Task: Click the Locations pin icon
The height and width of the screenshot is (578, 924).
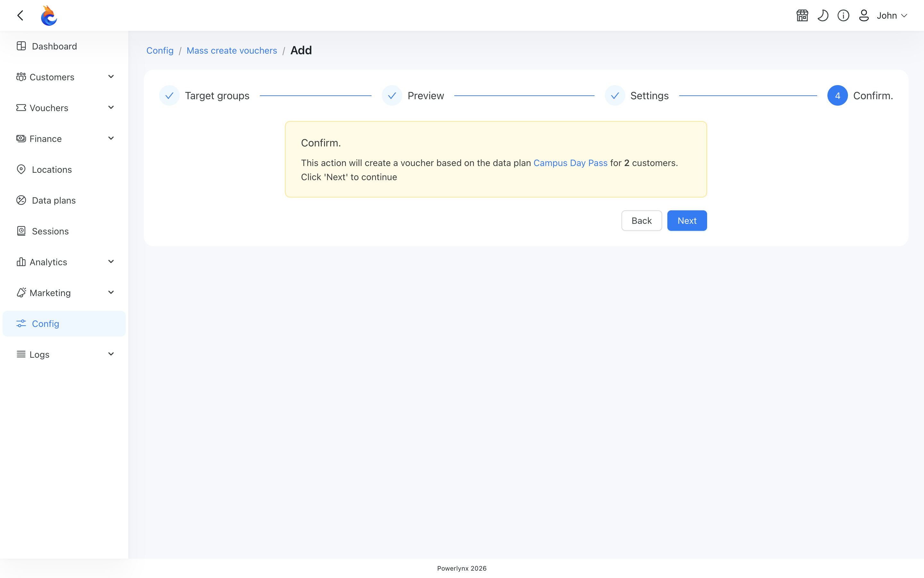Action: [x=21, y=169]
